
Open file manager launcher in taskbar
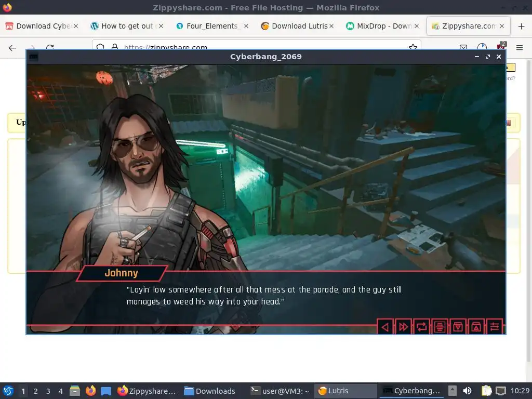[75, 391]
